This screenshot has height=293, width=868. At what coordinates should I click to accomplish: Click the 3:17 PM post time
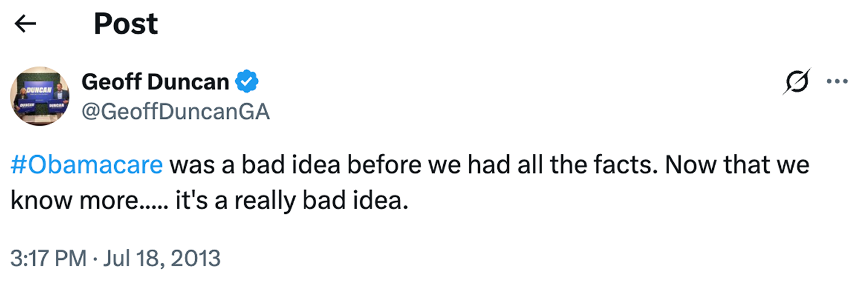(48, 258)
